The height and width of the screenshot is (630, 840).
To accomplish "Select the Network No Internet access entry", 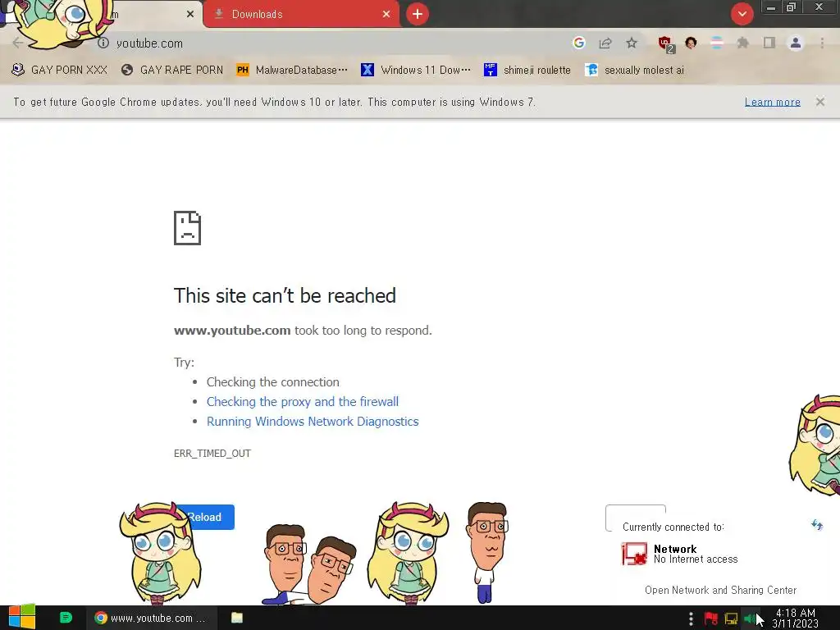I will [679, 554].
